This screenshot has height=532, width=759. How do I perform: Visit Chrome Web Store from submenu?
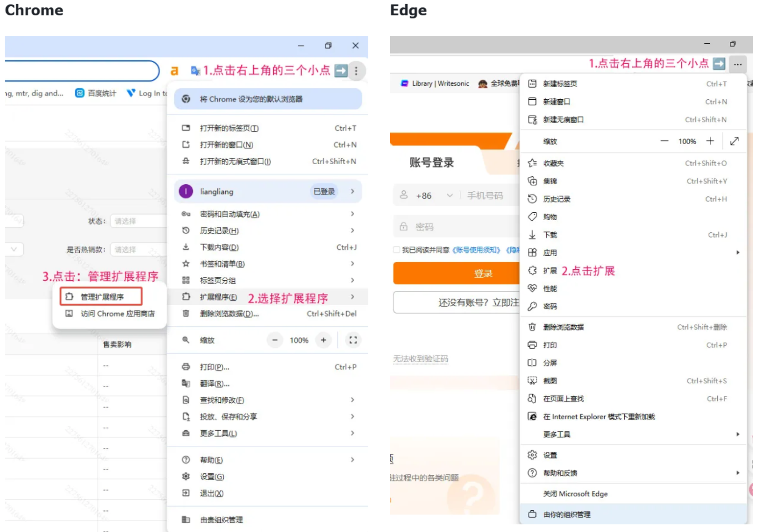click(x=110, y=314)
